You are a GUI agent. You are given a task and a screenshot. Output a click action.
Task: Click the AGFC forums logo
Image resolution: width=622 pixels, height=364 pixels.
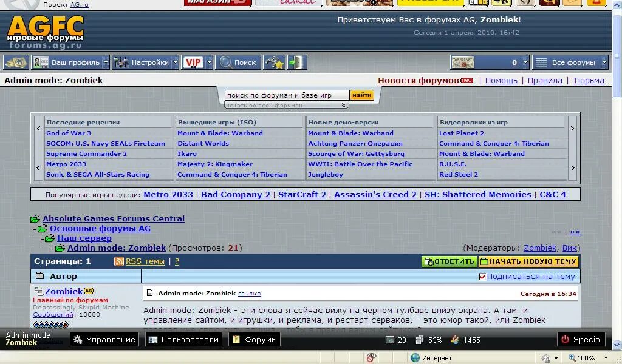(45, 33)
